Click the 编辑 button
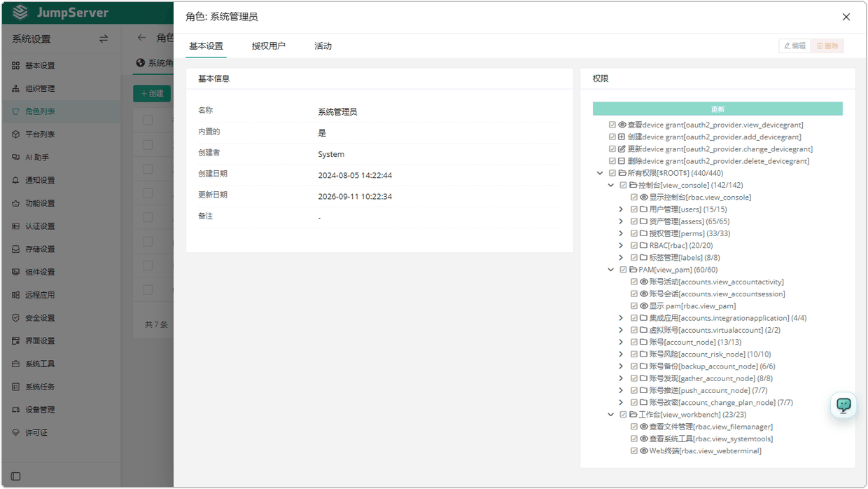This screenshot has width=868, height=489. [794, 46]
